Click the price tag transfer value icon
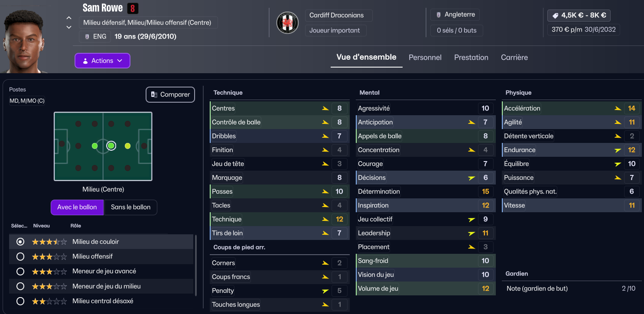644x314 pixels. tap(554, 16)
